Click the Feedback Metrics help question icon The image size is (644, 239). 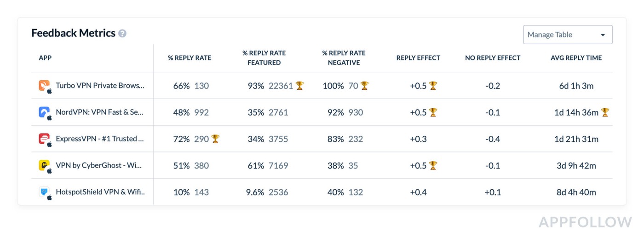pyautogui.click(x=122, y=34)
